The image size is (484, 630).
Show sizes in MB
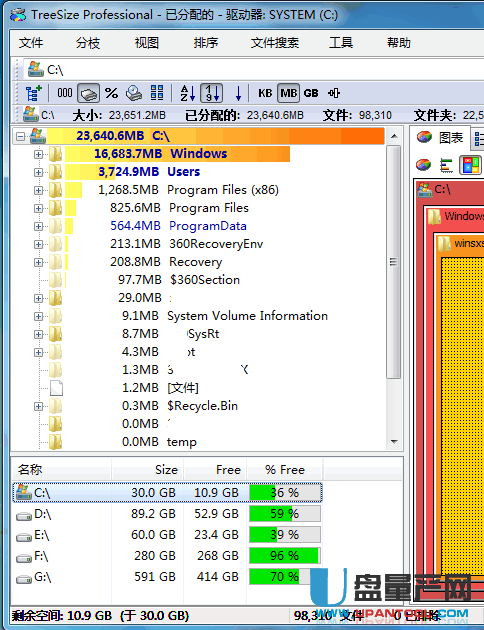point(288,93)
